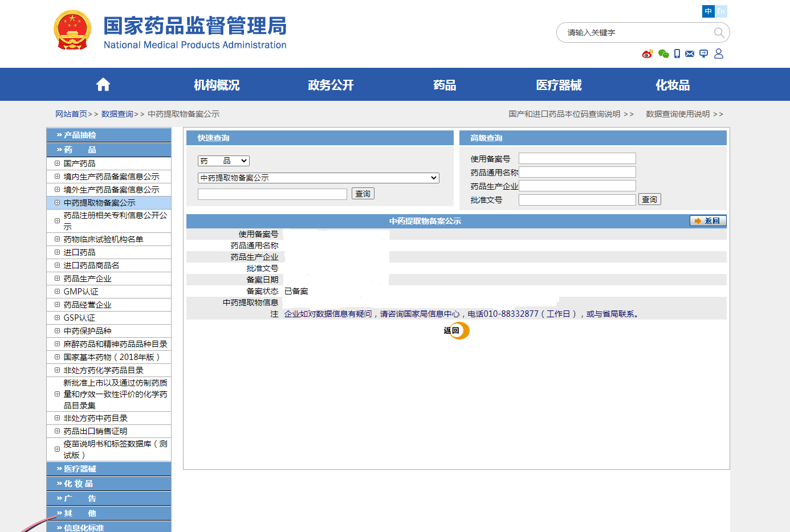Switch language to 中 (Chinese)
Screen dimensions: 790x532
pyautogui.click(x=708, y=11)
